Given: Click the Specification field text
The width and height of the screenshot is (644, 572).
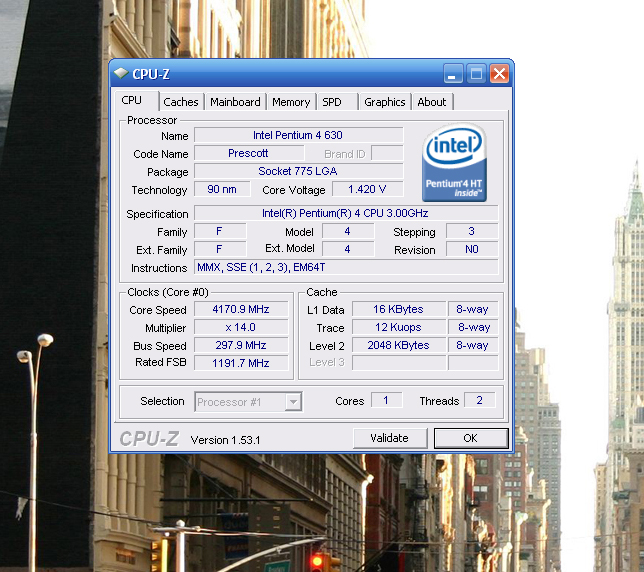Looking at the screenshot, I should click(x=346, y=213).
